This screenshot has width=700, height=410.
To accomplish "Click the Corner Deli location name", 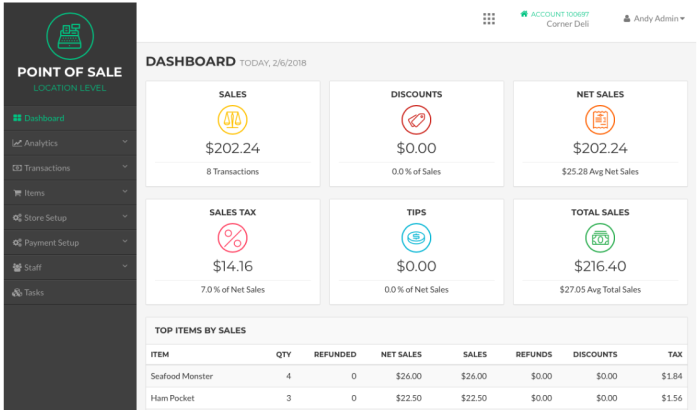I will pos(567,24).
